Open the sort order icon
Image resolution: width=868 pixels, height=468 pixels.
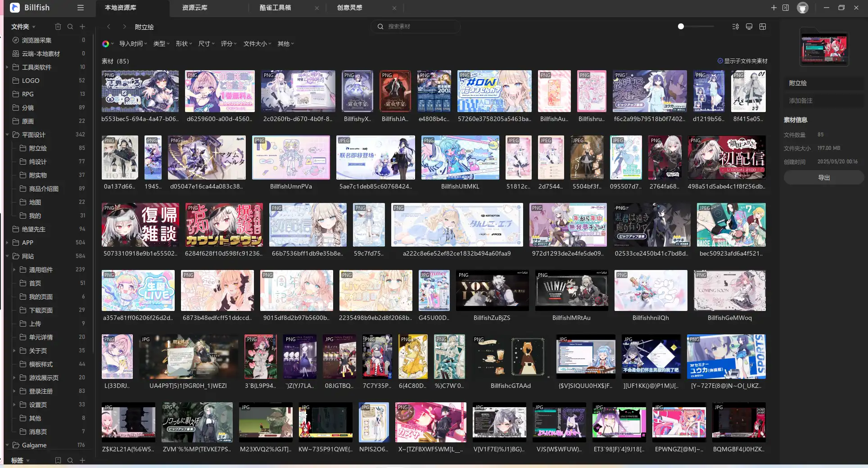736,27
